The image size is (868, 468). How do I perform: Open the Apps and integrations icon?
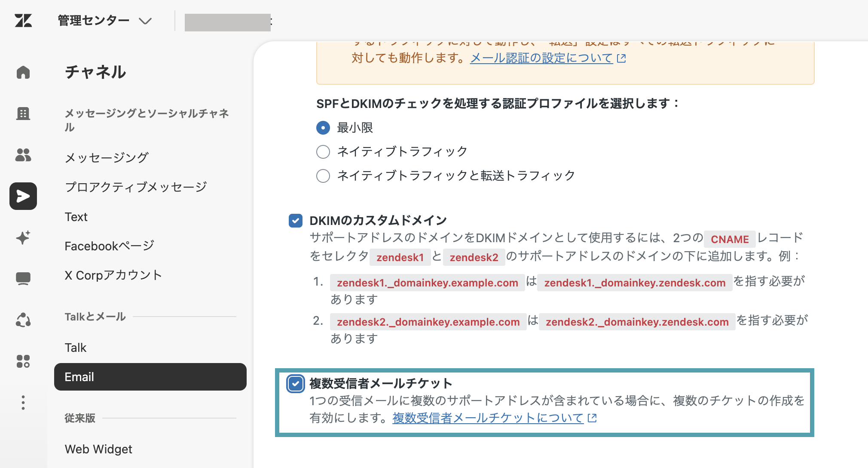point(23,361)
